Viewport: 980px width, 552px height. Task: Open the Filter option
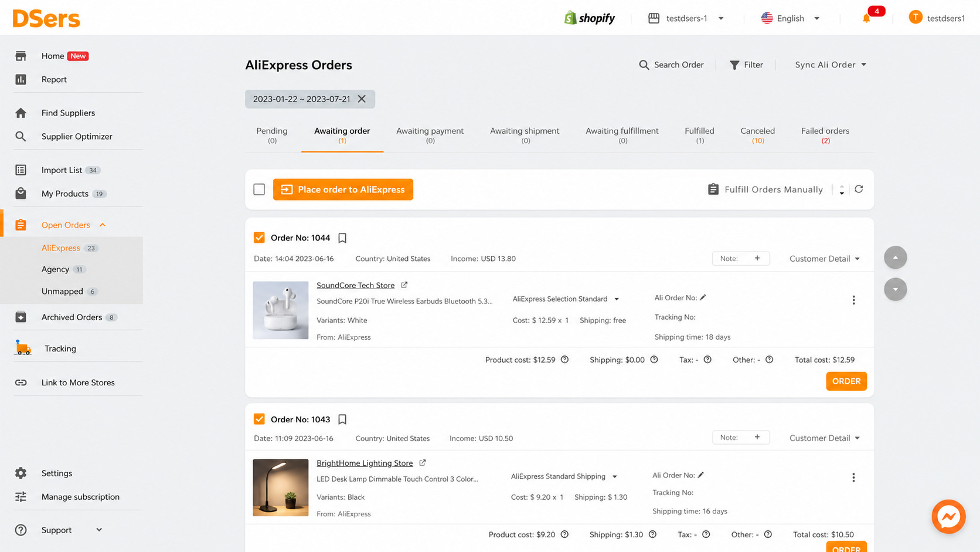tap(746, 65)
